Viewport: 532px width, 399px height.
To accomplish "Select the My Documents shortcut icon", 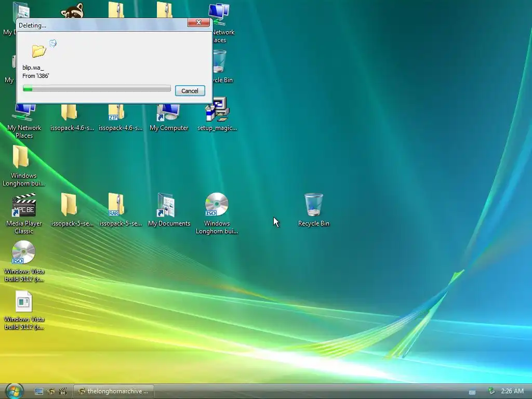I will [169, 210].
